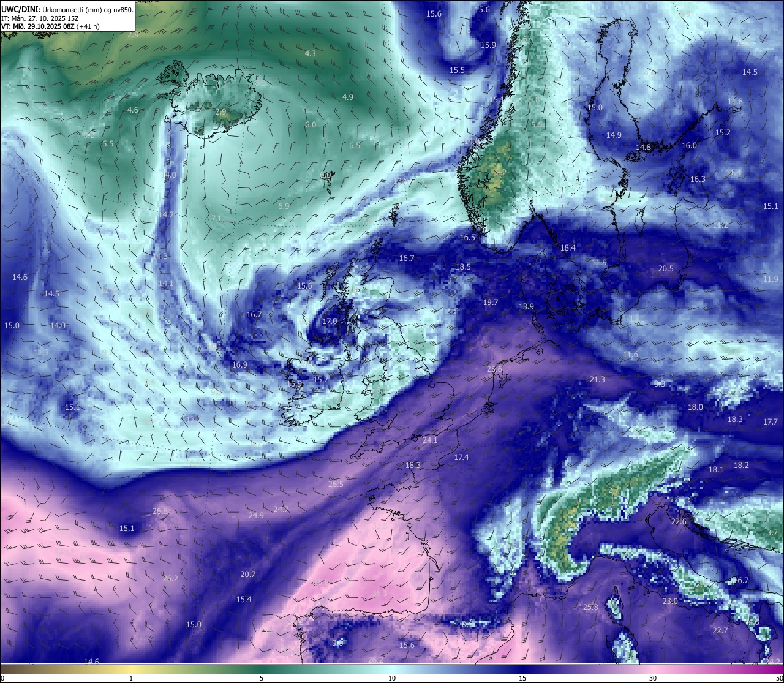Click the 26.5 map value
The width and height of the screenshot is (784, 683).
(x=336, y=484)
